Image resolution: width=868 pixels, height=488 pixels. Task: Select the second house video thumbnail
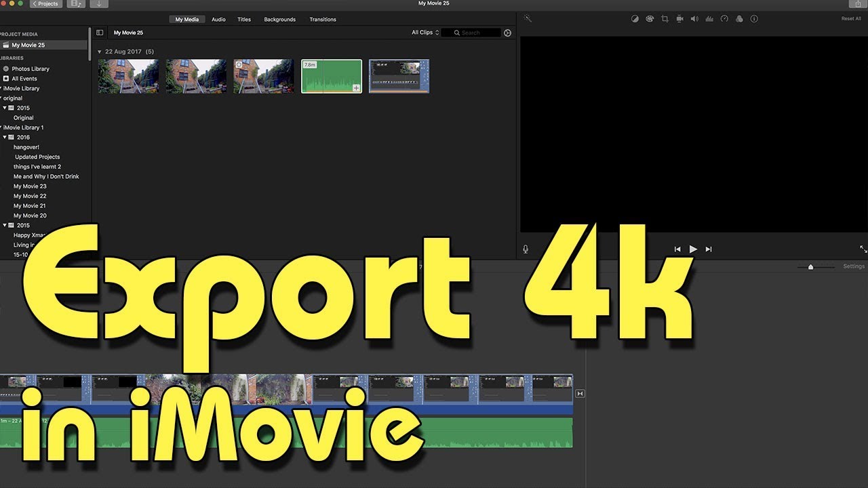(196, 76)
